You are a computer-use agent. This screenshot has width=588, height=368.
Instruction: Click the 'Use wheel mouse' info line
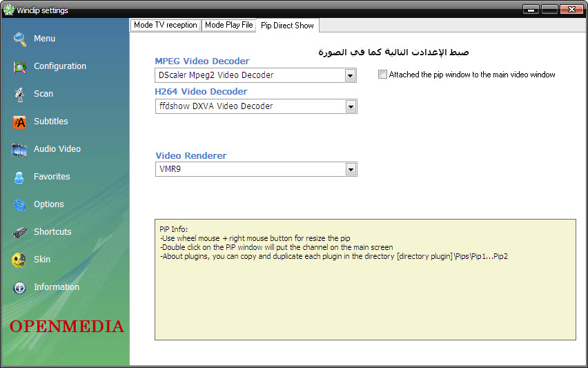[x=255, y=238]
